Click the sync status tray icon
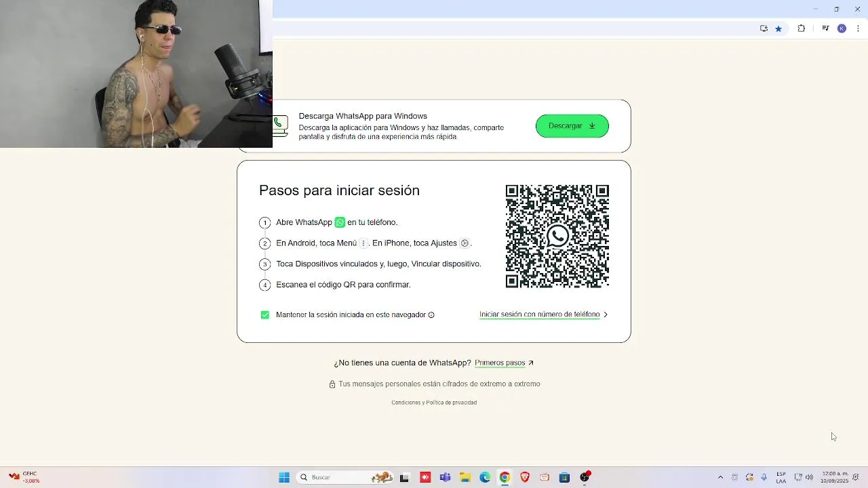Image resolution: width=868 pixels, height=488 pixels. [749, 477]
